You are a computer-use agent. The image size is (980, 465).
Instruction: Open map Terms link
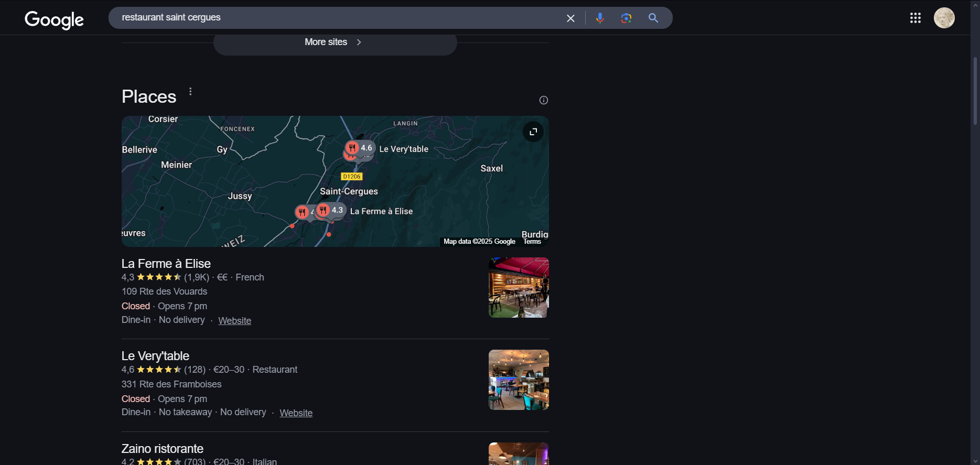tap(532, 242)
